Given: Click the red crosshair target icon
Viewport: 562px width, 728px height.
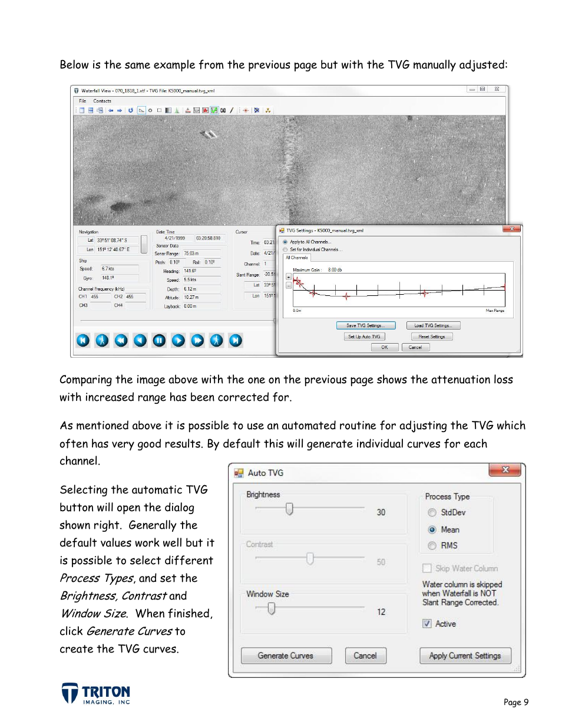Looking at the screenshot, I should coord(246,110).
